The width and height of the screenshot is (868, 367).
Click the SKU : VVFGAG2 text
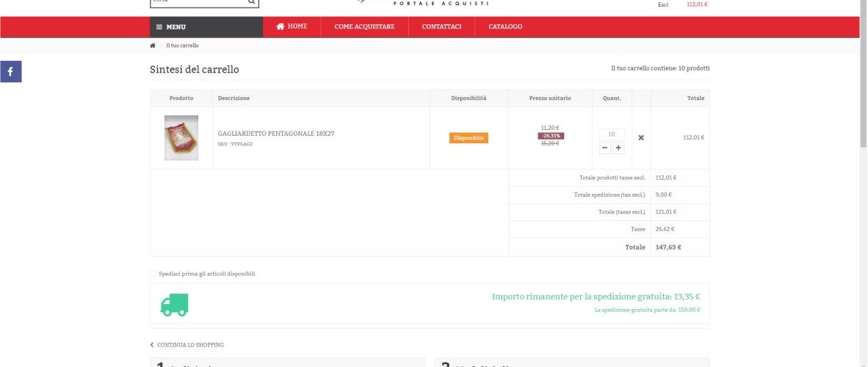click(235, 144)
